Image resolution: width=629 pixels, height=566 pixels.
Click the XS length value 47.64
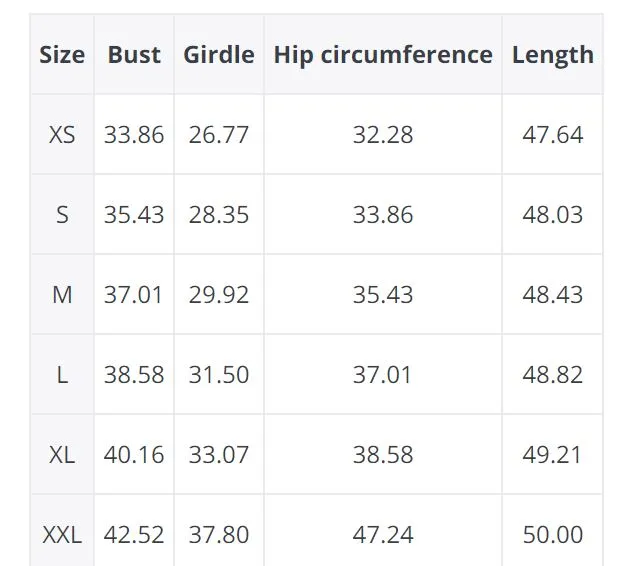[552, 134]
